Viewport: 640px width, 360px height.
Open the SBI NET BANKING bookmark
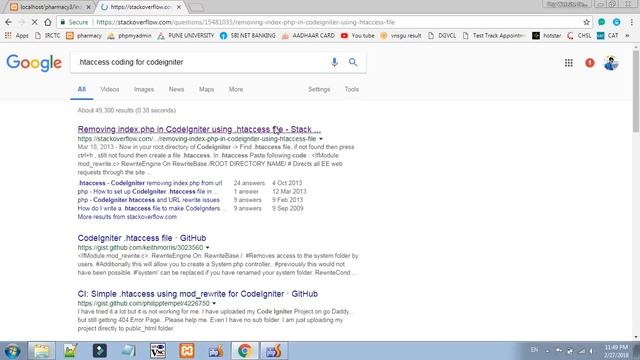tap(248, 36)
